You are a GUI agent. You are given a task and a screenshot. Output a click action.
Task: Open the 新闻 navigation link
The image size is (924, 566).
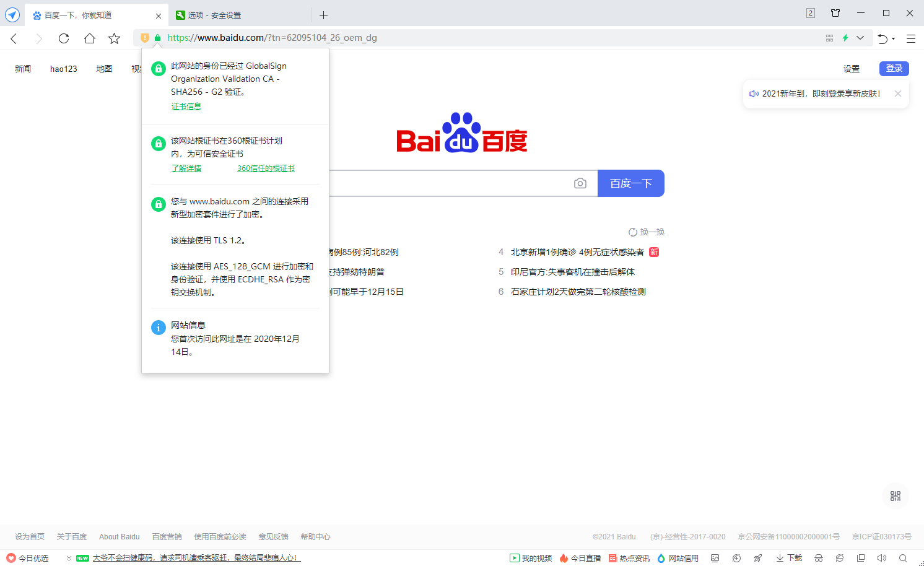pos(23,69)
